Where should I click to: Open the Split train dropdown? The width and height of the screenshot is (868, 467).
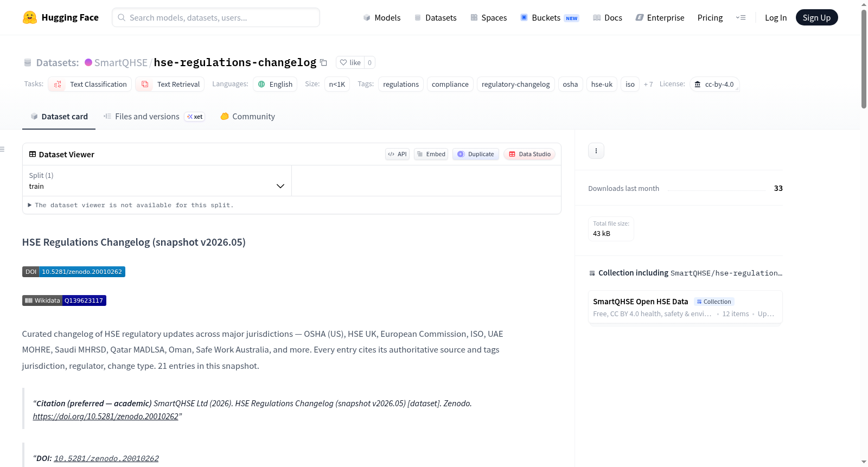point(157,181)
